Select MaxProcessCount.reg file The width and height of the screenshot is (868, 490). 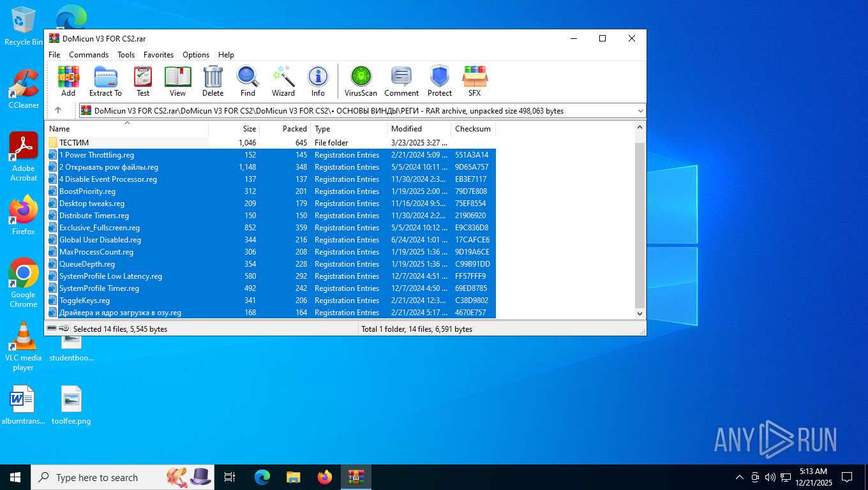coord(96,251)
